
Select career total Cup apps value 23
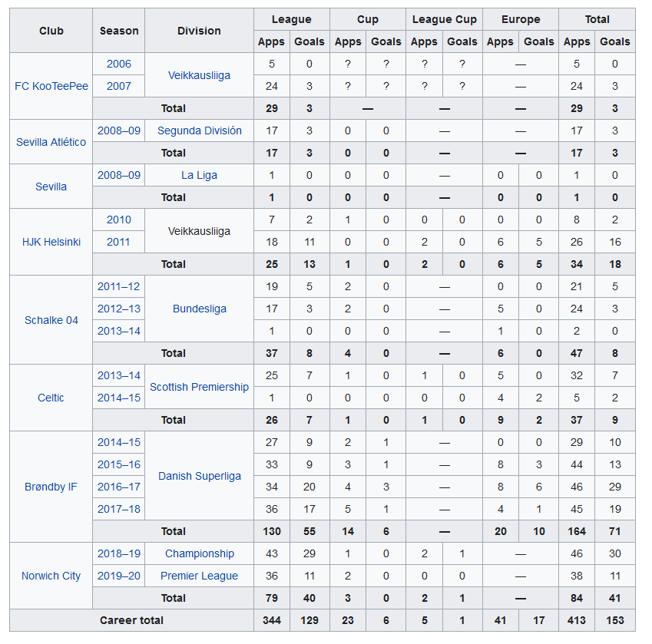(348, 620)
